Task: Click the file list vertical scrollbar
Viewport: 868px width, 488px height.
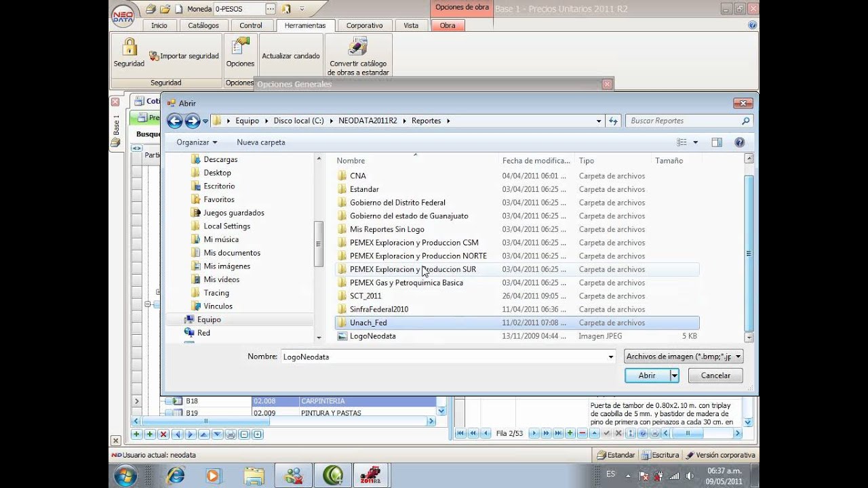Action: (749, 248)
